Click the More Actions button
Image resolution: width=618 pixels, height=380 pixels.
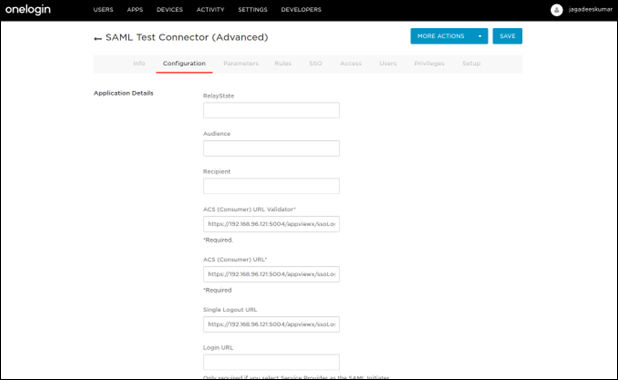pos(441,36)
